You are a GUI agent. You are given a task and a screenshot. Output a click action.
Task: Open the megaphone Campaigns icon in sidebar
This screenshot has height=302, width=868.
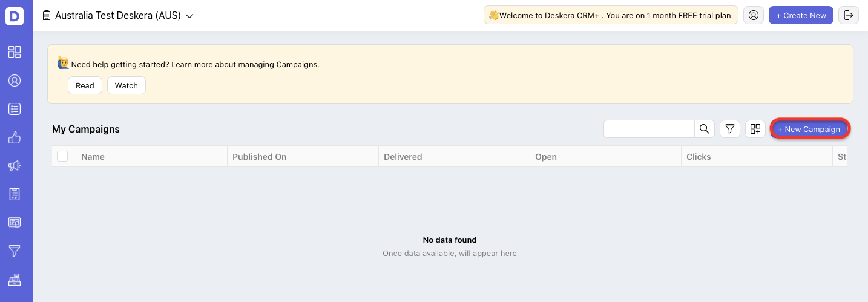pyautogui.click(x=15, y=166)
